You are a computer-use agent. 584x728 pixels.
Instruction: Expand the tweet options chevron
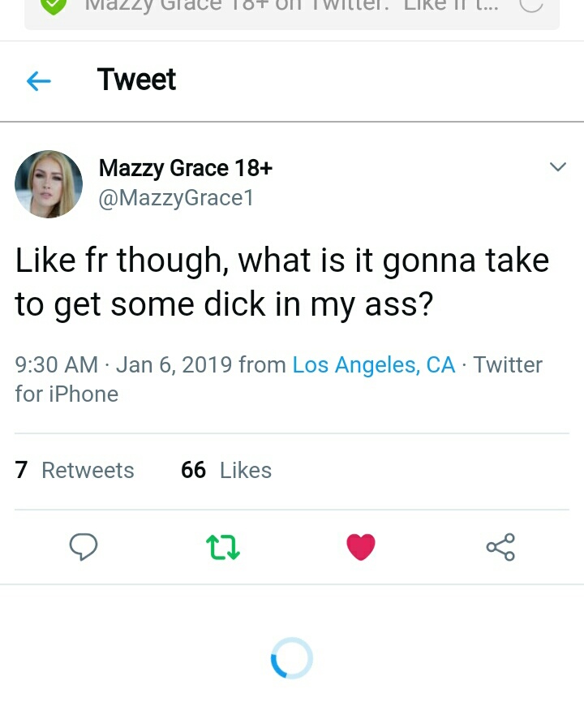tap(557, 167)
